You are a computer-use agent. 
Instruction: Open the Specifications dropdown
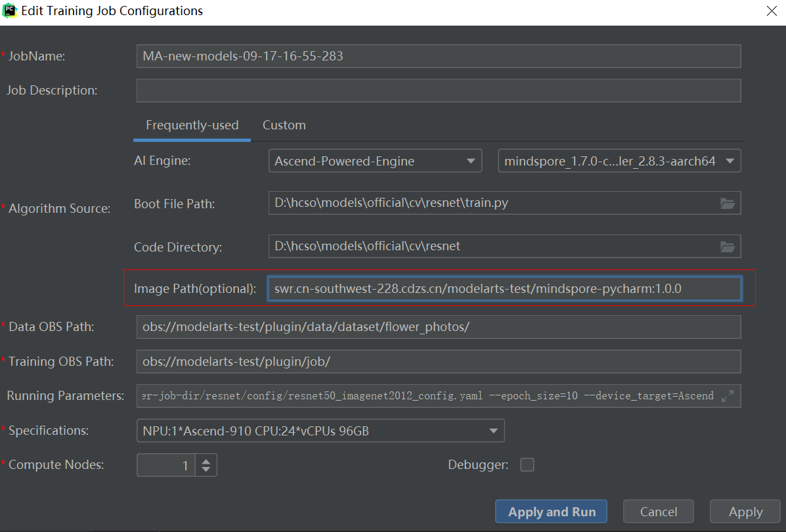pos(320,431)
